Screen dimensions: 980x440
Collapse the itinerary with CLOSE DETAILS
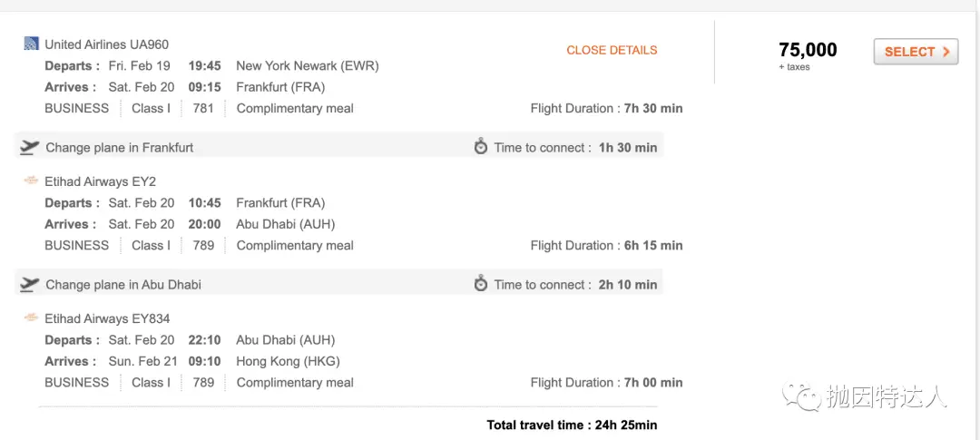[x=612, y=50]
